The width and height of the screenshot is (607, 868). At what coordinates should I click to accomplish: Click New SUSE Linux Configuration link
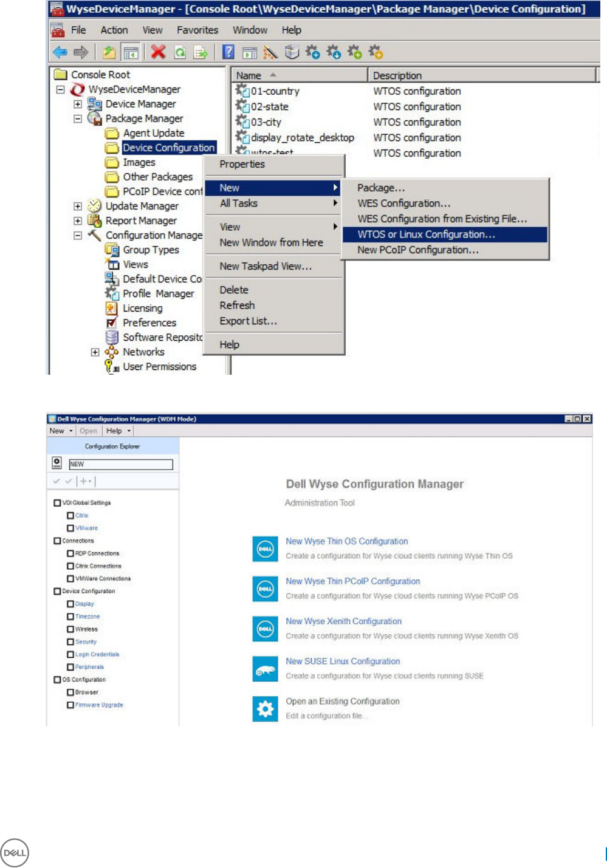point(343,661)
